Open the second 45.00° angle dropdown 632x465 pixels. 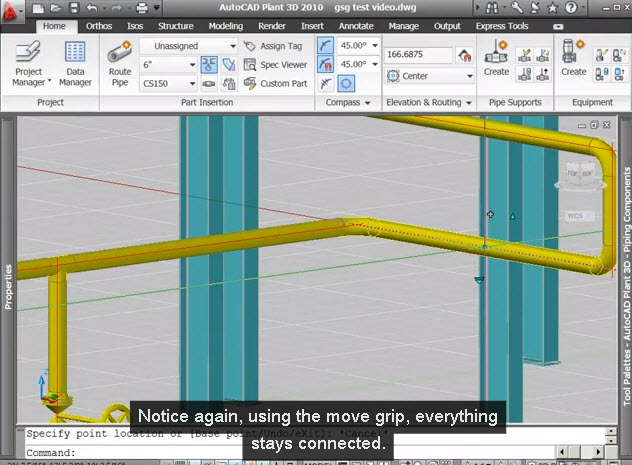click(x=375, y=64)
